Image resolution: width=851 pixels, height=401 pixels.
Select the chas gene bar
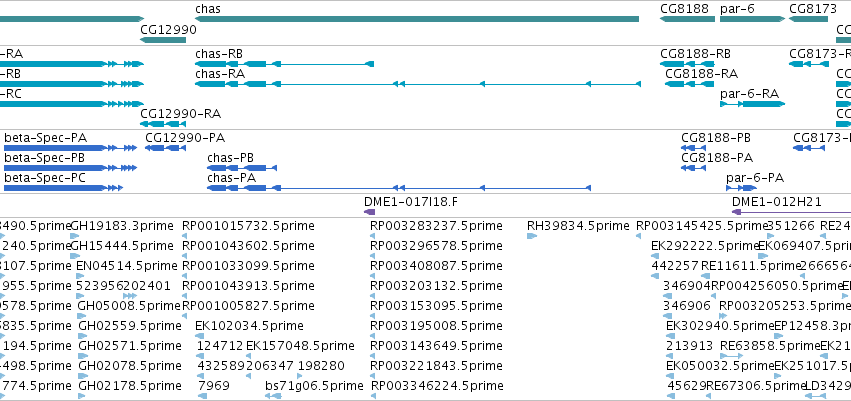click(417, 19)
